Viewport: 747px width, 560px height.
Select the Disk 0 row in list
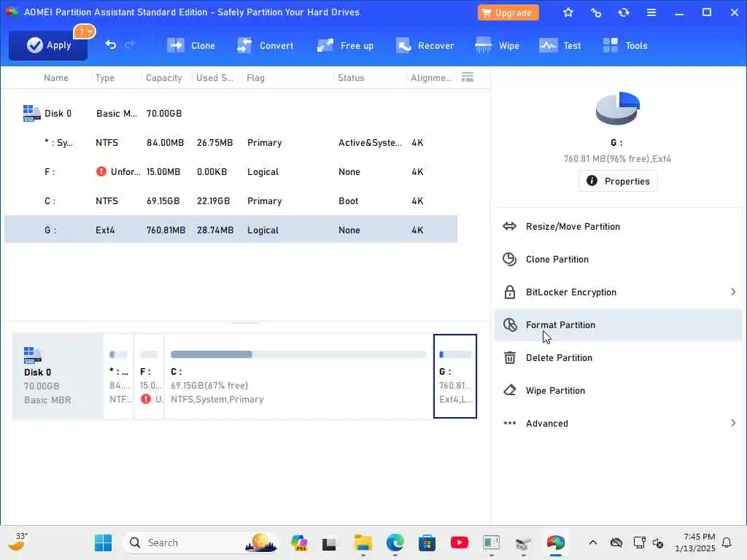pos(231,113)
